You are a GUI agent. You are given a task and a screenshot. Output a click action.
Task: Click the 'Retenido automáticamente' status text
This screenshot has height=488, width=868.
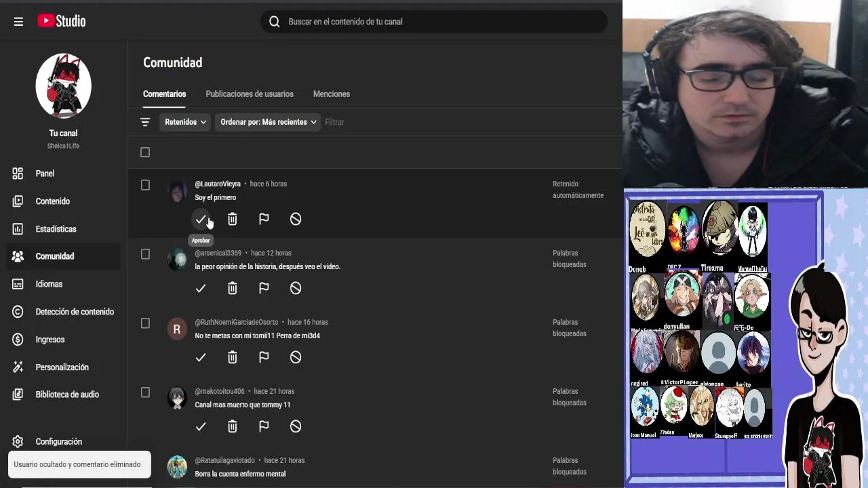(x=578, y=190)
